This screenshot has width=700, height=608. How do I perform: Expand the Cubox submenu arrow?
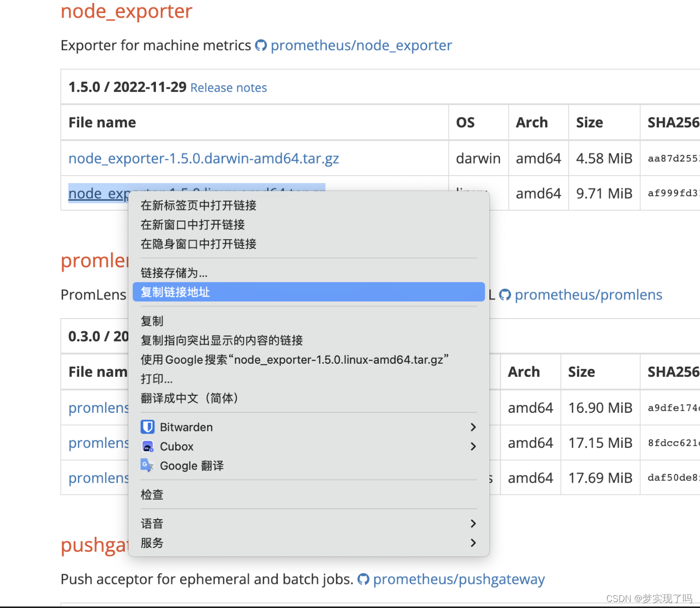point(473,446)
